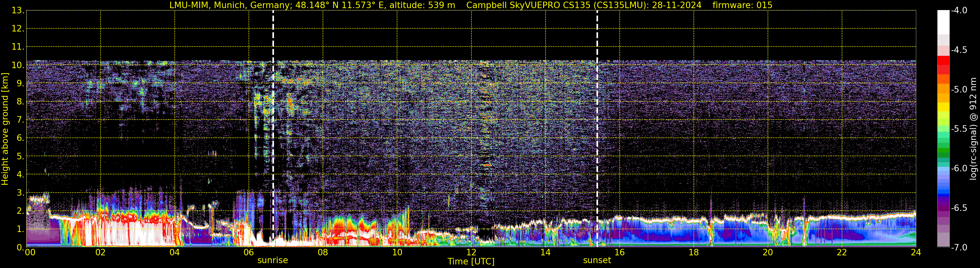Viewport: 980px width, 268px height.
Task: Click time tick label '00'
Action: tap(30, 252)
